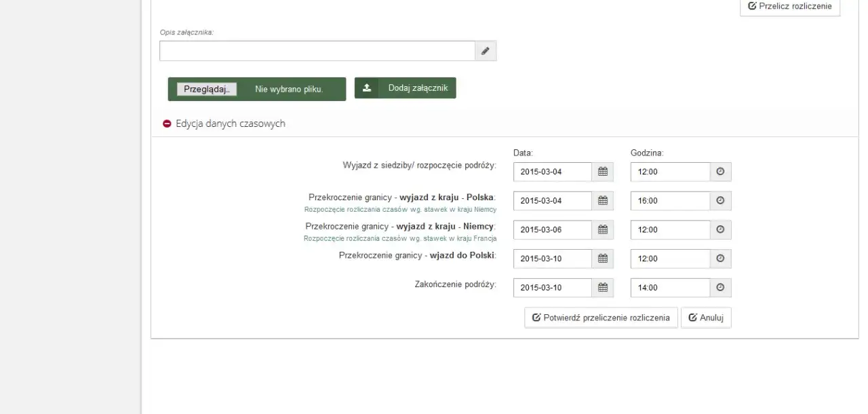Open calendar for entry to Poland date

coord(602,259)
